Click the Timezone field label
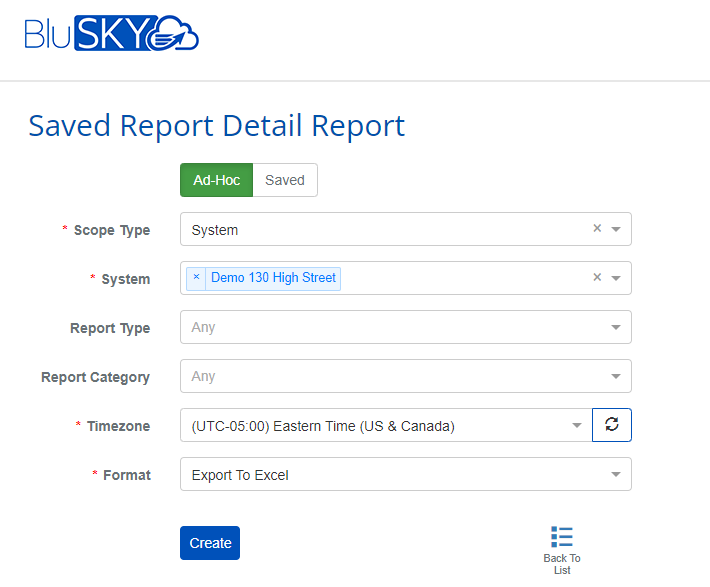Screen dimensions: 710x587 point(118,426)
